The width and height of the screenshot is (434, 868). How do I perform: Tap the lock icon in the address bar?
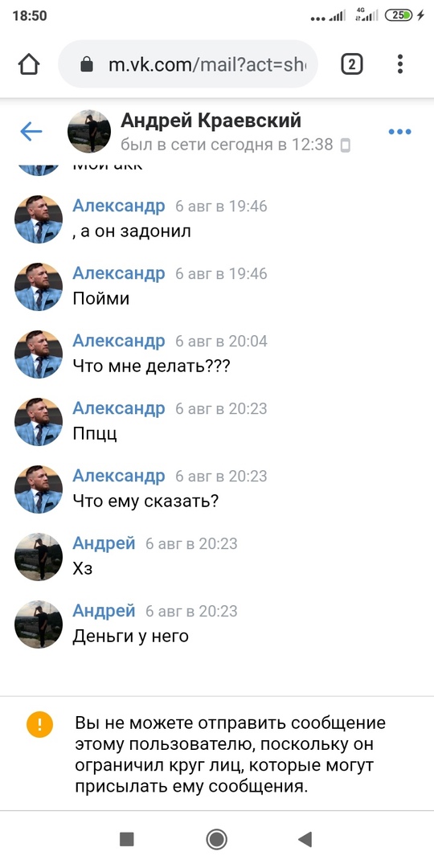87,65
